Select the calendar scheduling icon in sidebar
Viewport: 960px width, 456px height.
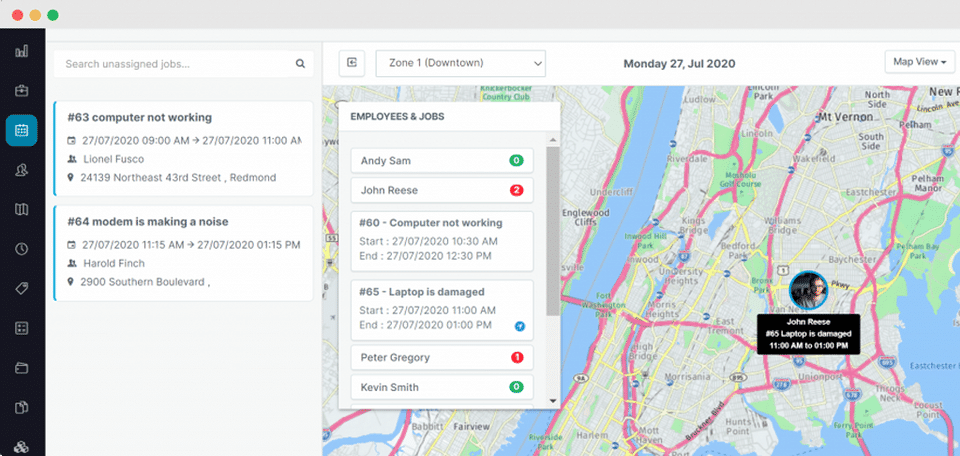pos(21,130)
